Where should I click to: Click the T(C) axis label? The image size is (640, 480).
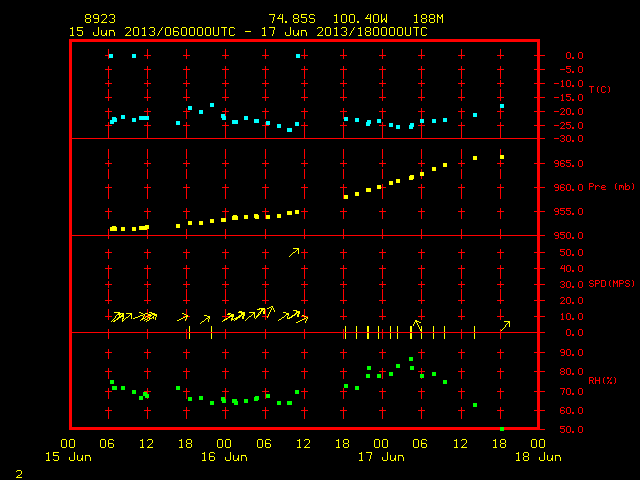coord(600,89)
